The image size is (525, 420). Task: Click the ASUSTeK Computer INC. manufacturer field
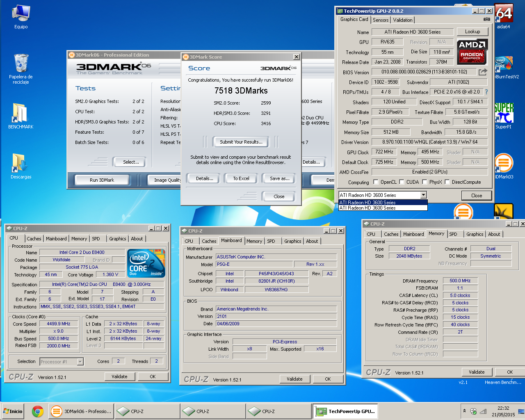276,257
